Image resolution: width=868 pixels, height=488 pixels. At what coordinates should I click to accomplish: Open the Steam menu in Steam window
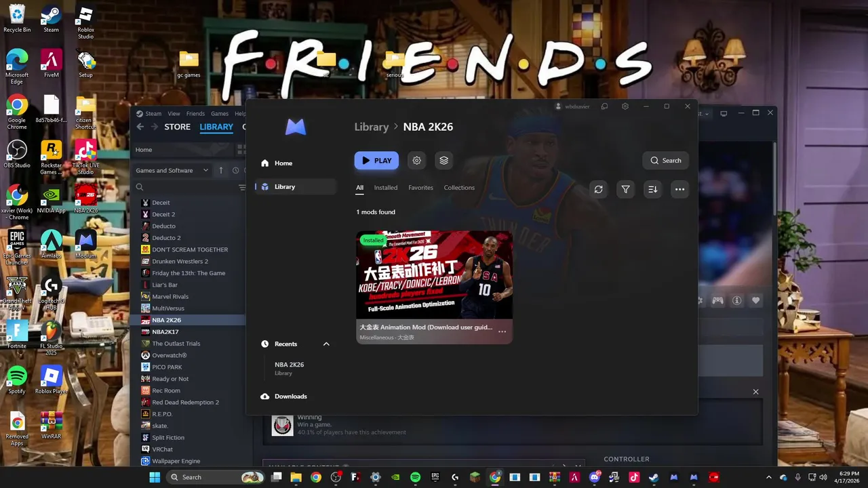coord(153,114)
